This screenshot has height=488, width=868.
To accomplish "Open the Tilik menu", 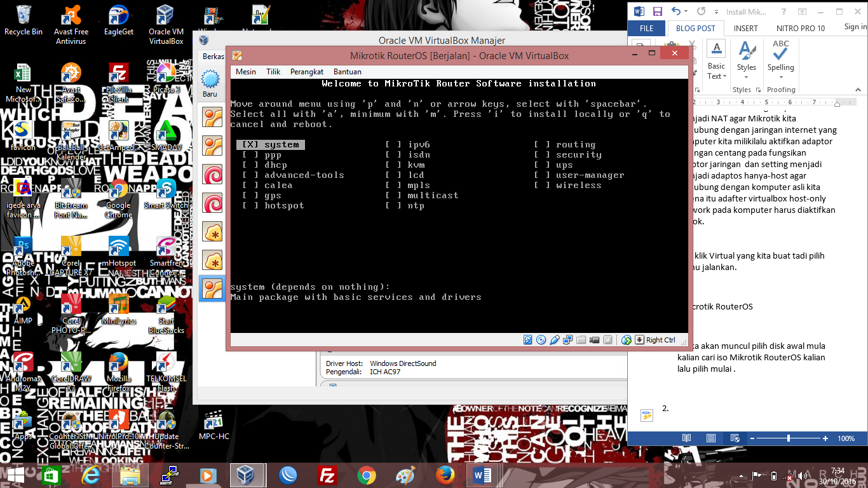I will pos(273,72).
